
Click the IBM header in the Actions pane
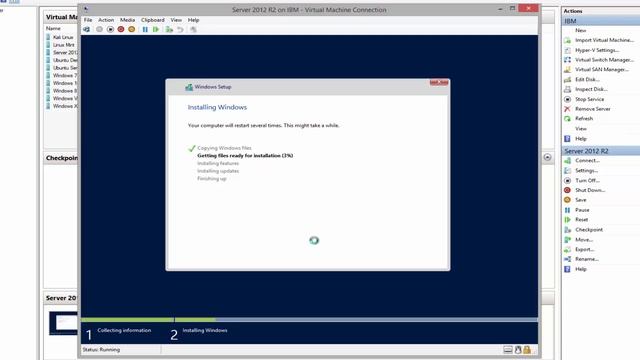click(601, 21)
